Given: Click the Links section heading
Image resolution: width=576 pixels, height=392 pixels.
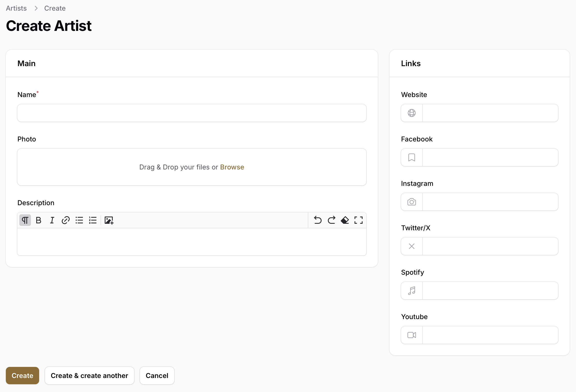Looking at the screenshot, I should click(411, 63).
